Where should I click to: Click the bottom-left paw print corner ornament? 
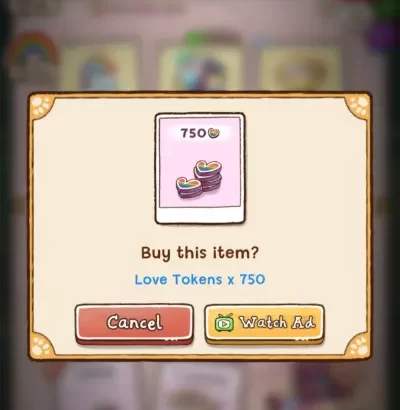(42, 345)
